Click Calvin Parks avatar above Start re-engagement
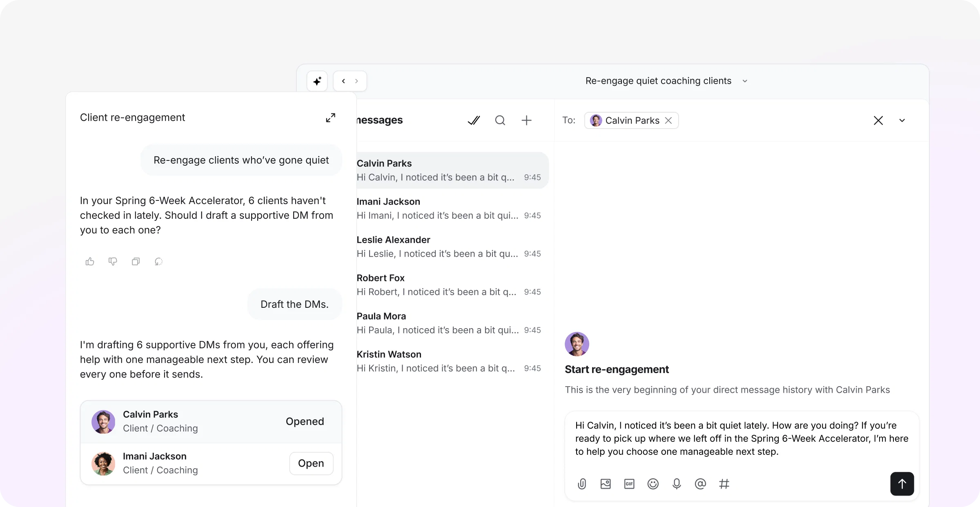This screenshot has height=507, width=980. pyautogui.click(x=577, y=344)
